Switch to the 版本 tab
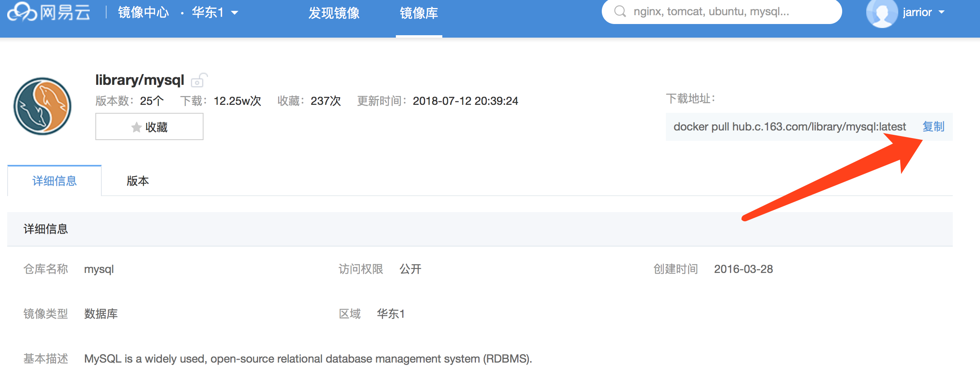This screenshot has width=980, height=381. point(137,180)
